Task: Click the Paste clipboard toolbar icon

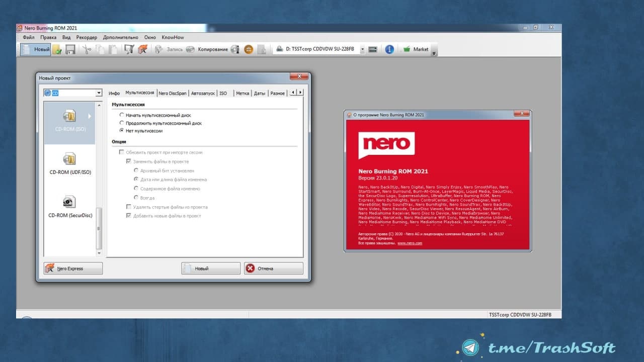Action: click(113, 49)
